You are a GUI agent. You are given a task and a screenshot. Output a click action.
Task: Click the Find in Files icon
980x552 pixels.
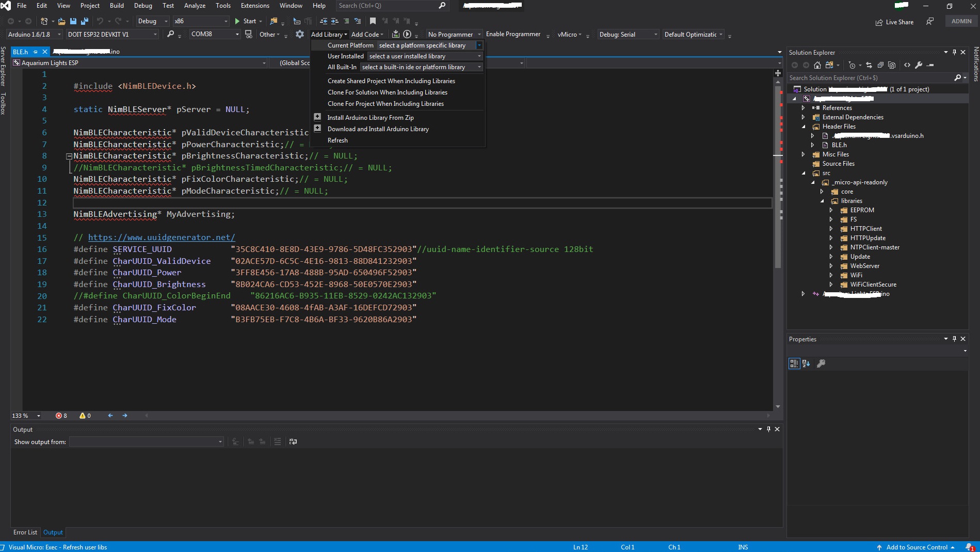[x=274, y=21]
